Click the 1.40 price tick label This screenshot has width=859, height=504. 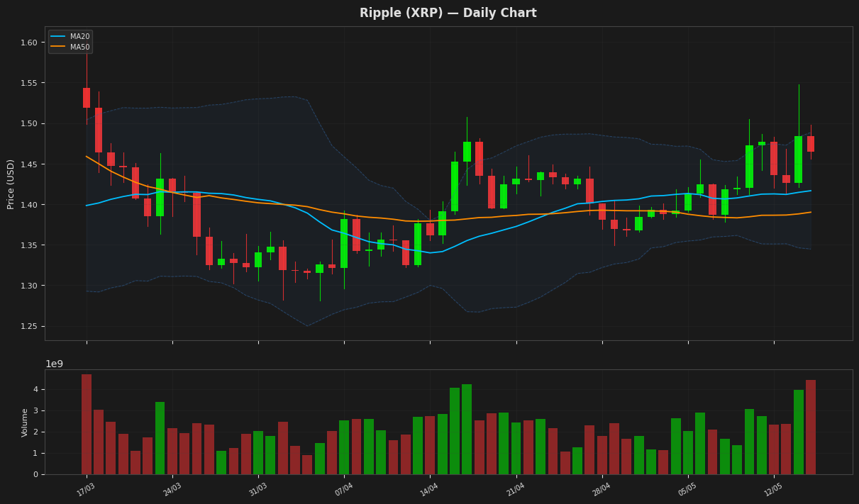(28, 205)
